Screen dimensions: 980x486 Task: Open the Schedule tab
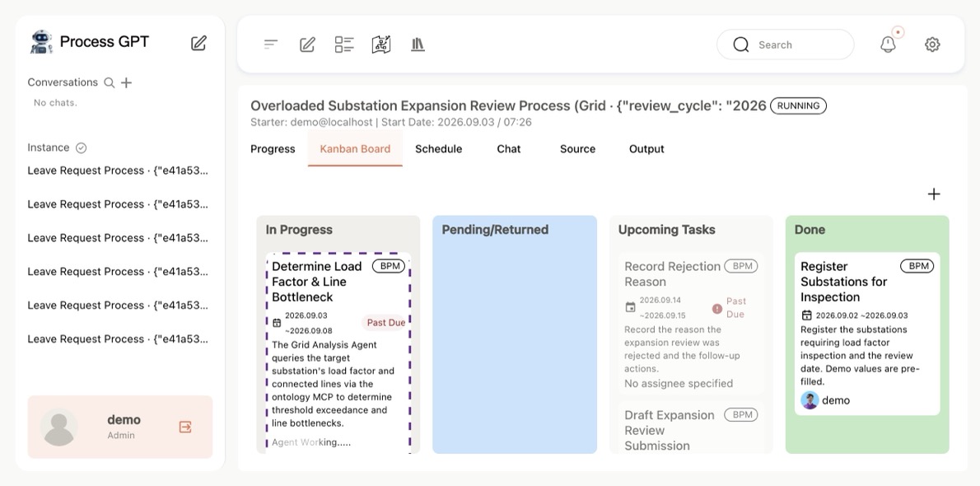pos(439,149)
